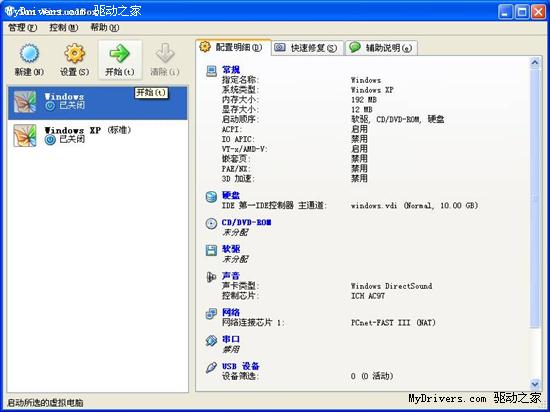Click the power state icon under Windows XP (标准)
This screenshot has height=412, width=550.
[50, 140]
